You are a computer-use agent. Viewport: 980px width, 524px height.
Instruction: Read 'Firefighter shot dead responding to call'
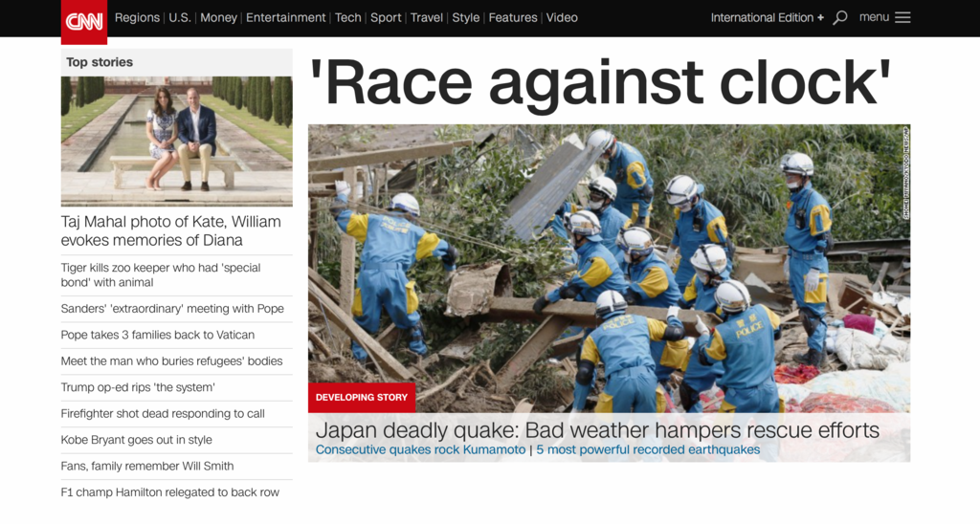(x=163, y=413)
